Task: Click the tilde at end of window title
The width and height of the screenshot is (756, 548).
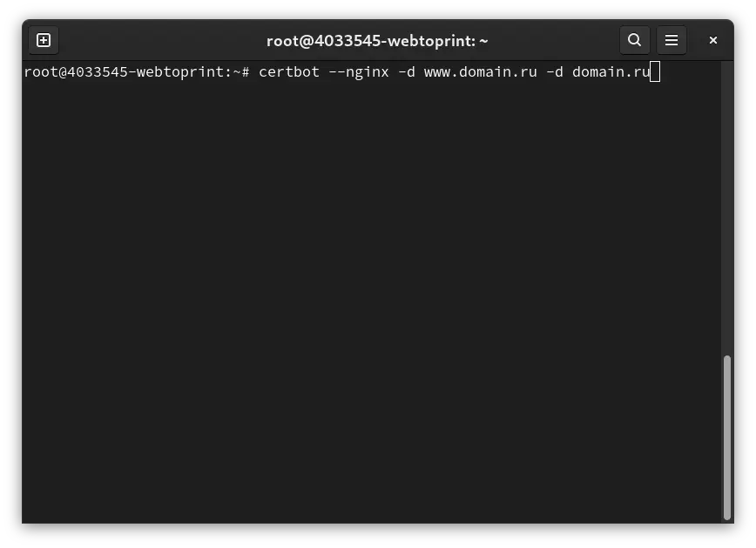Action: point(483,41)
